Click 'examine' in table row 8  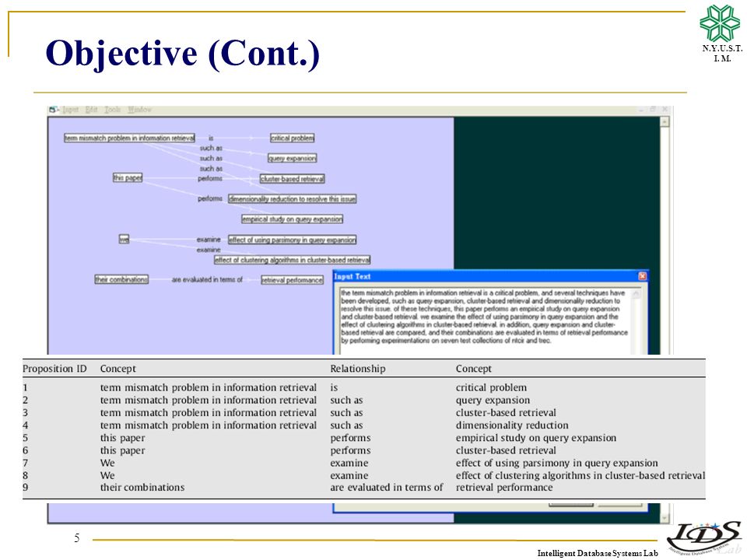click(349, 475)
